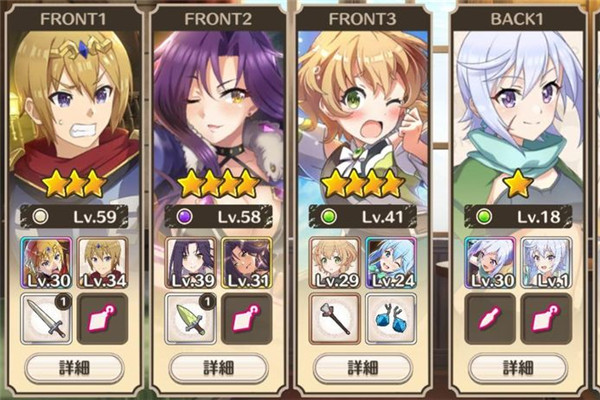
Task: Select the staff weapon slot in FRONT3
Action: (335, 319)
